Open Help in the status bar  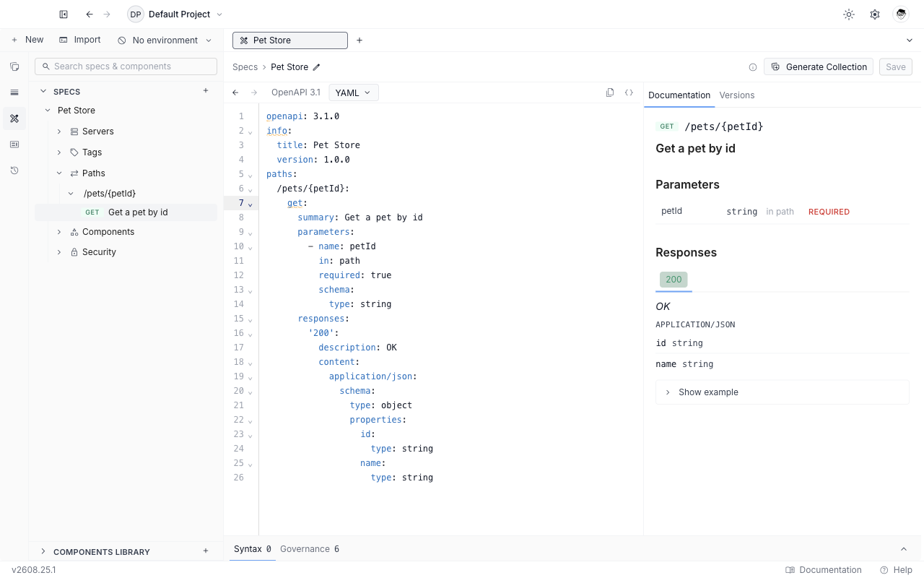click(x=896, y=570)
